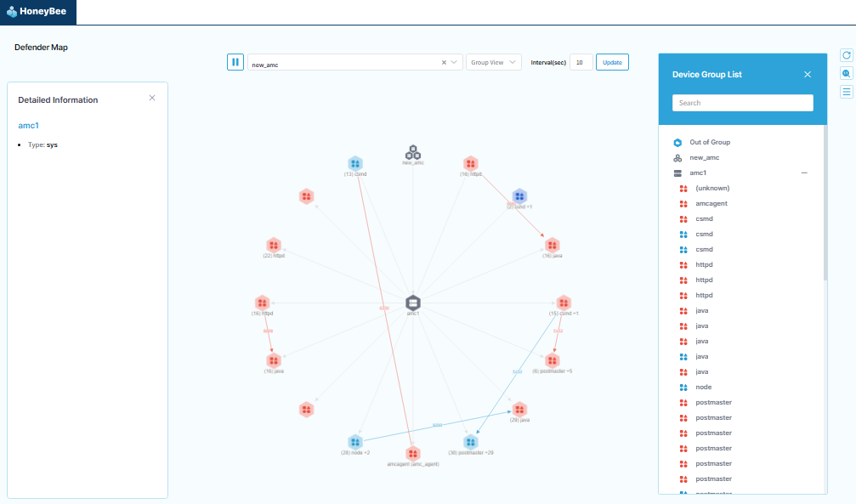The width and height of the screenshot is (856, 504).
Task: Click the amcagent entry's red icon
Action: pyautogui.click(x=683, y=204)
